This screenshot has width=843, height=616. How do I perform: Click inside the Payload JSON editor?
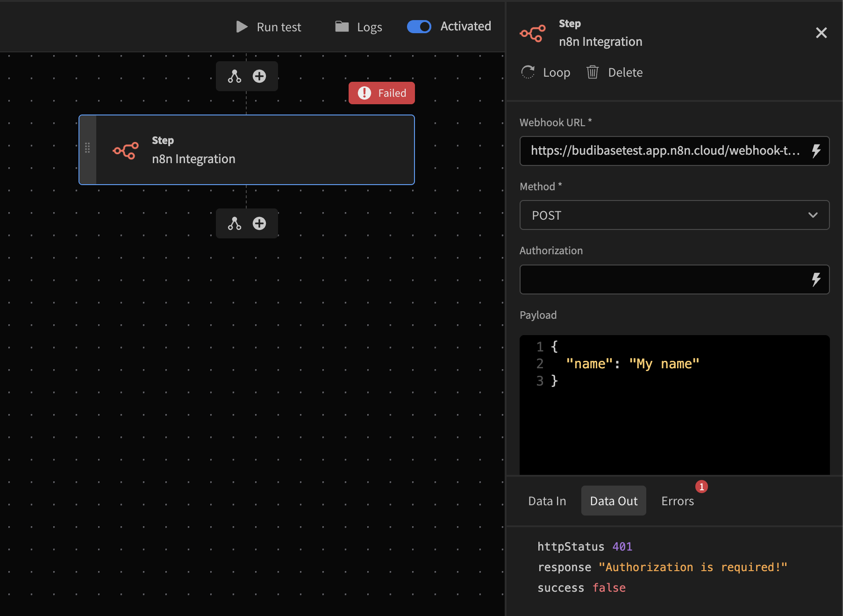pos(674,405)
